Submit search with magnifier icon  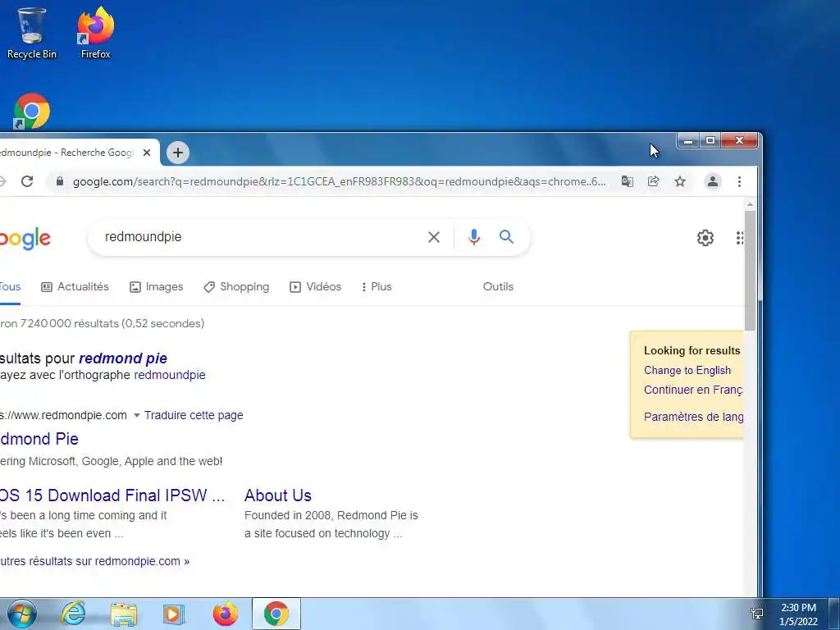[506, 237]
